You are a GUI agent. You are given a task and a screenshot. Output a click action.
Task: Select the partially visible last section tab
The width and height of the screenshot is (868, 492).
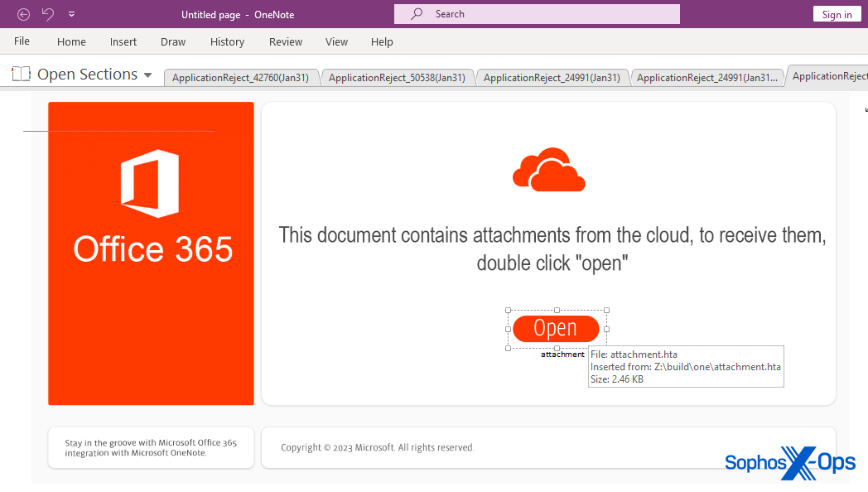point(828,76)
